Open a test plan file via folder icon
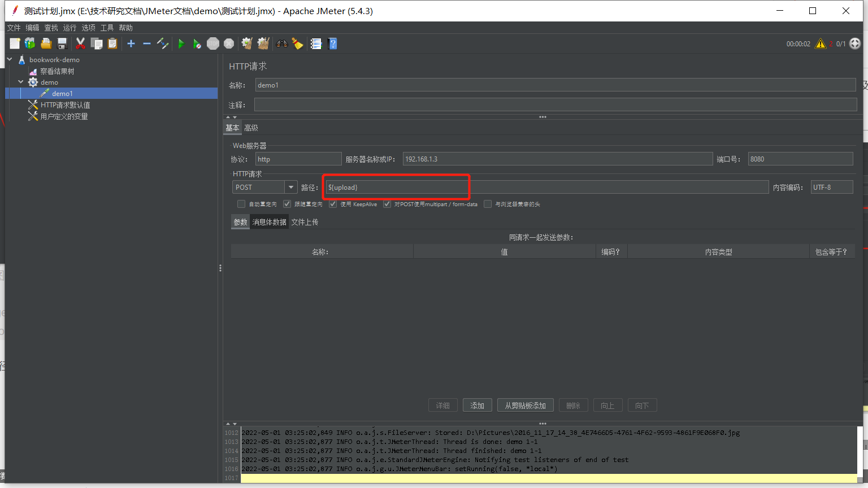This screenshot has width=868, height=488. [46, 43]
